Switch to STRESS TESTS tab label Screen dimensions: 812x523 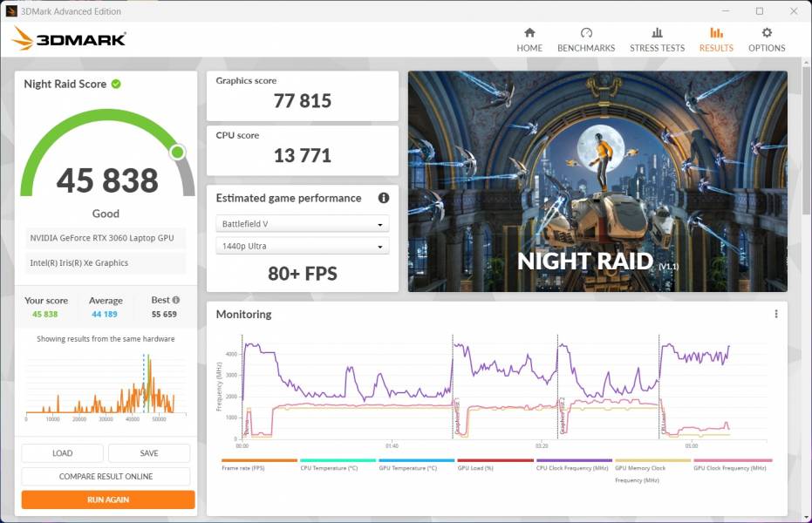click(657, 48)
